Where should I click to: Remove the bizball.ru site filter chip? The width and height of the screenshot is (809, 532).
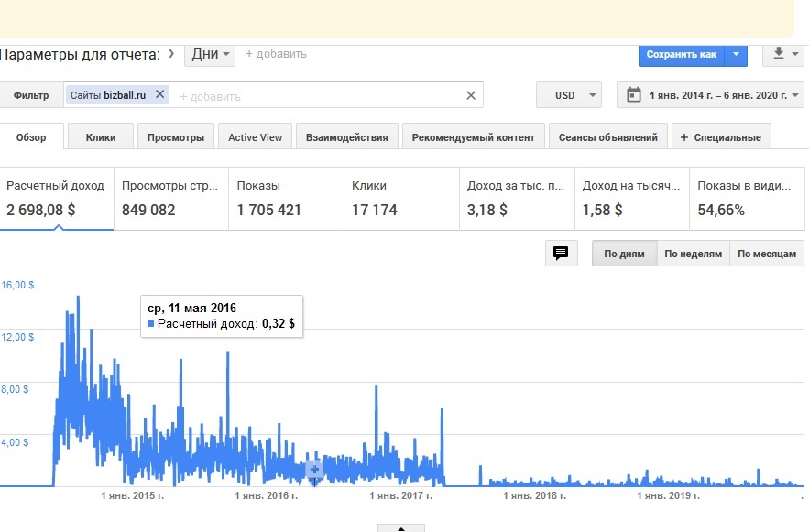pos(160,95)
